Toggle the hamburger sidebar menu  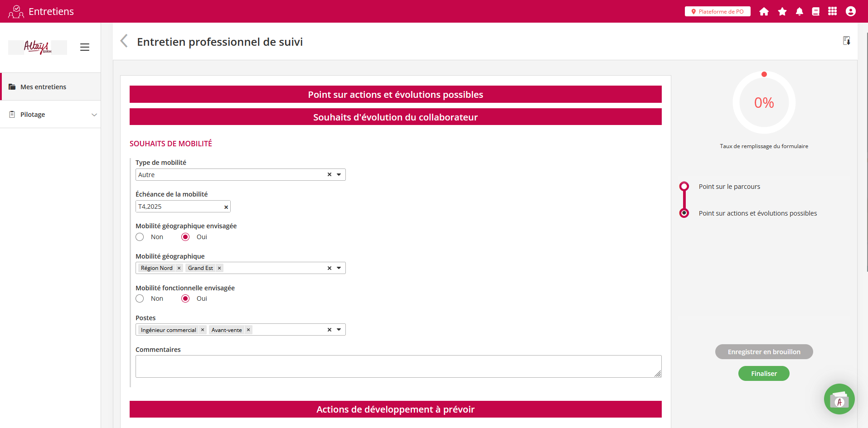click(x=85, y=47)
